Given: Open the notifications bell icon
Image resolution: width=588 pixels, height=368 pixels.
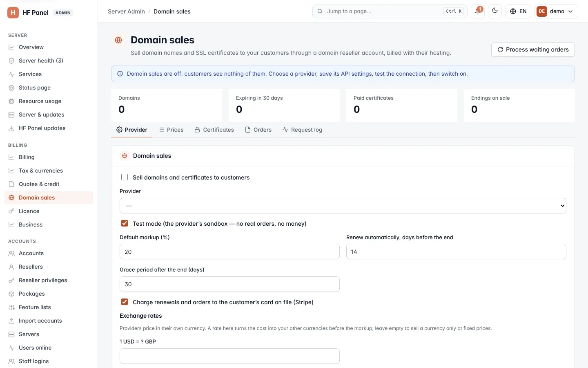Looking at the screenshot, I should tap(478, 11).
